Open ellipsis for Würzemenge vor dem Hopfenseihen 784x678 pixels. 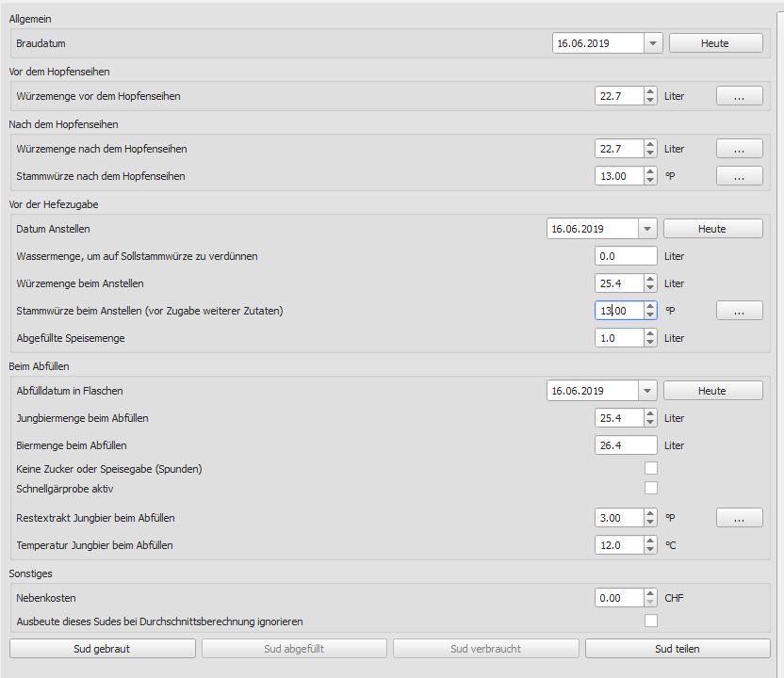point(740,96)
